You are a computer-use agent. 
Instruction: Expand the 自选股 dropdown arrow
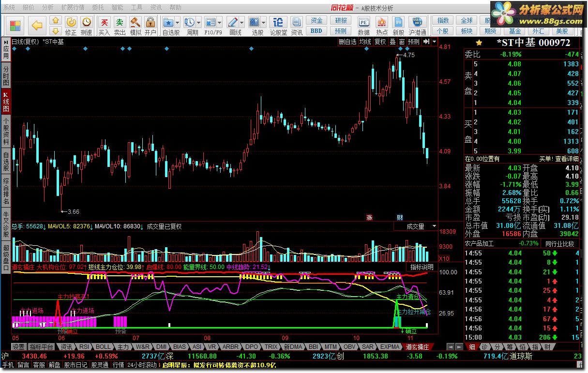(x=178, y=22)
